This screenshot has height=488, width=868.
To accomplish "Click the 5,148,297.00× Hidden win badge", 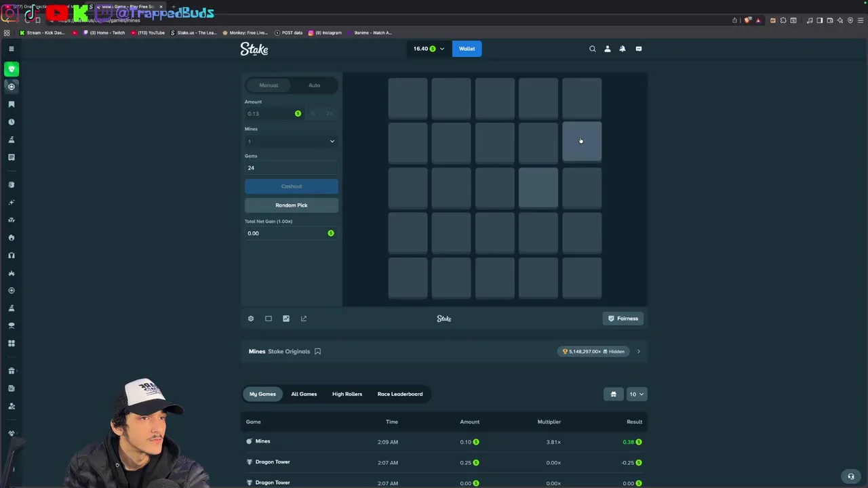I will point(593,352).
